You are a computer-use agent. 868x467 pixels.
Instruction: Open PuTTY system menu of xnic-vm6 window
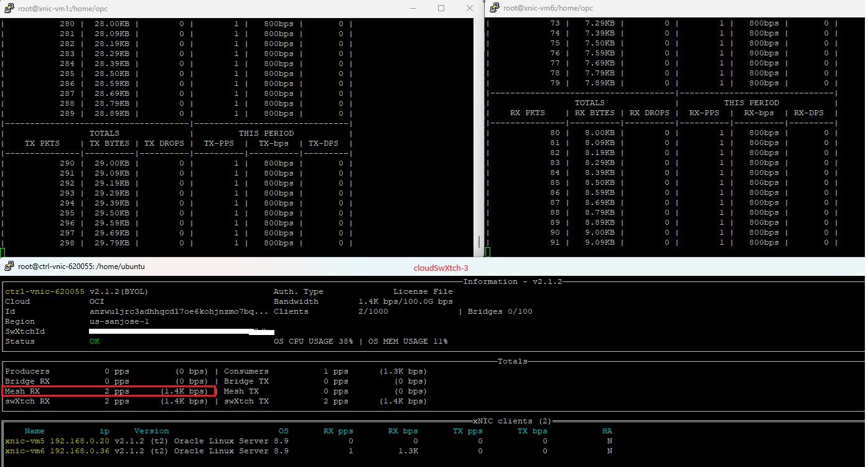click(495, 8)
